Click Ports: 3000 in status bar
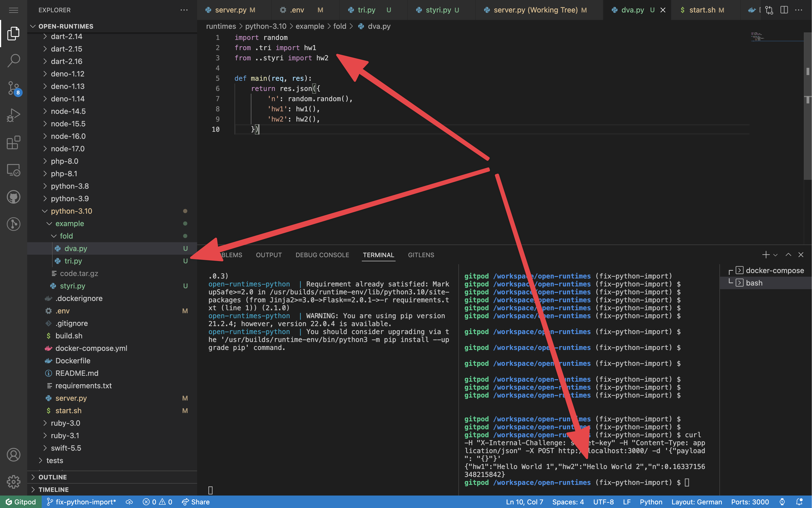 point(750,502)
